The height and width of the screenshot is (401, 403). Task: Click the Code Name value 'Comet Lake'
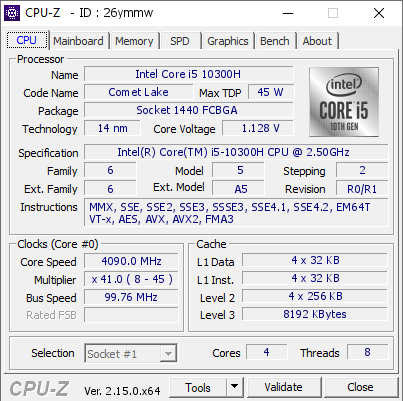pos(138,92)
